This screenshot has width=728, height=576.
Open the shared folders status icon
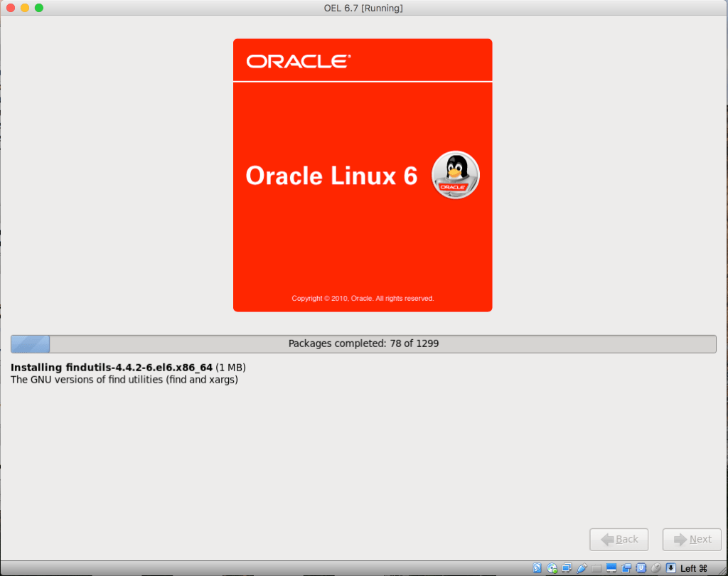596,567
